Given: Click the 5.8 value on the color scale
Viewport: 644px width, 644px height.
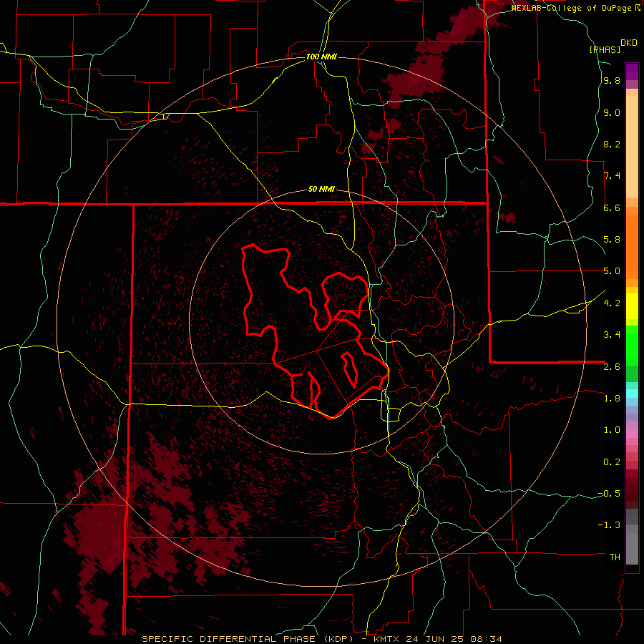Looking at the screenshot, I should 612,240.
